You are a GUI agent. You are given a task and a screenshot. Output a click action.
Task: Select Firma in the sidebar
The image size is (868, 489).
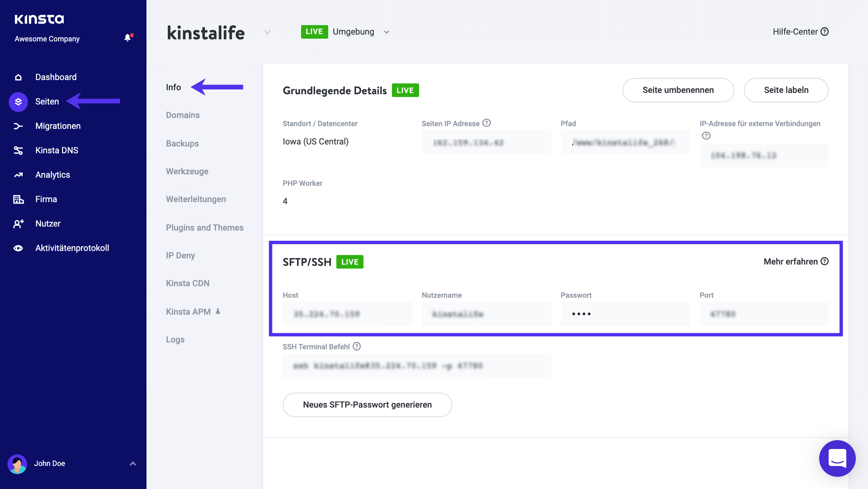pyautogui.click(x=46, y=199)
